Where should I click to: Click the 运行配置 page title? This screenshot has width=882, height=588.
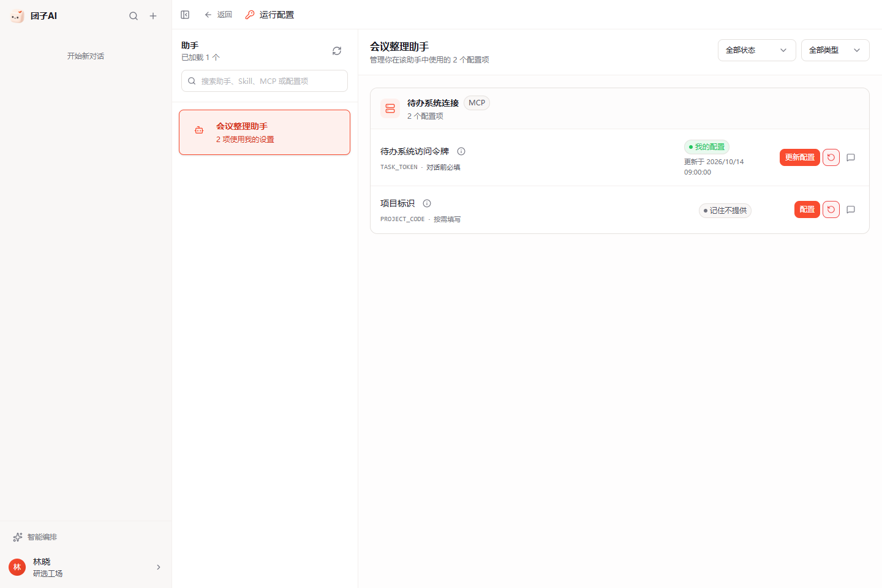pos(277,15)
